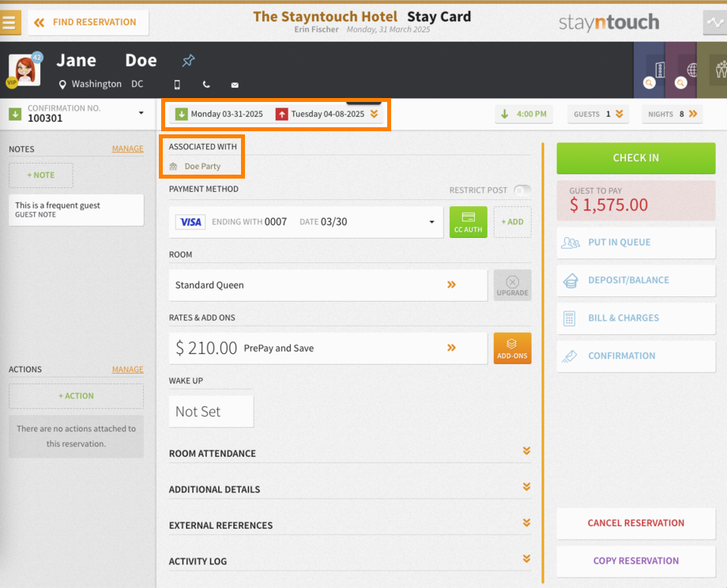Open the Add-Ons button

tap(512, 349)
